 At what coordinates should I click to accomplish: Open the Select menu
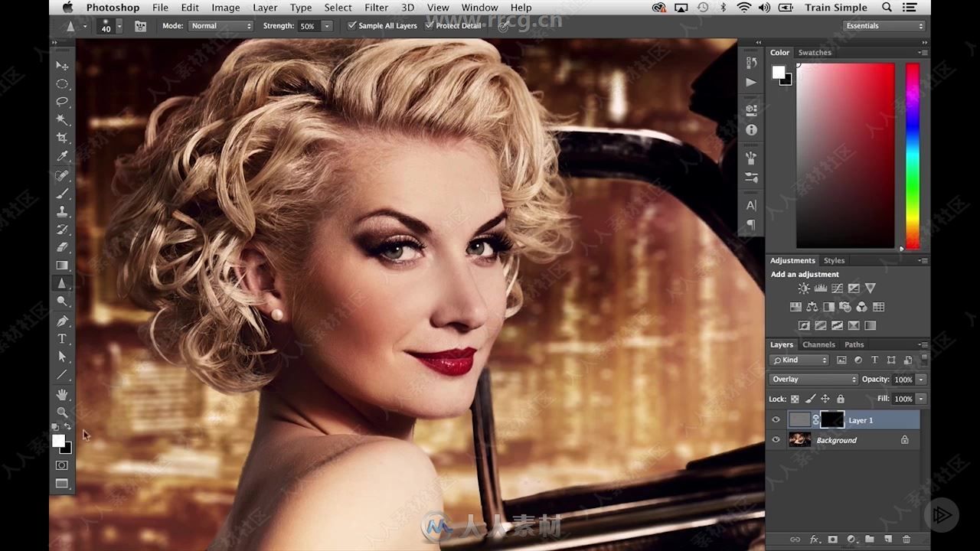point(338,8)
